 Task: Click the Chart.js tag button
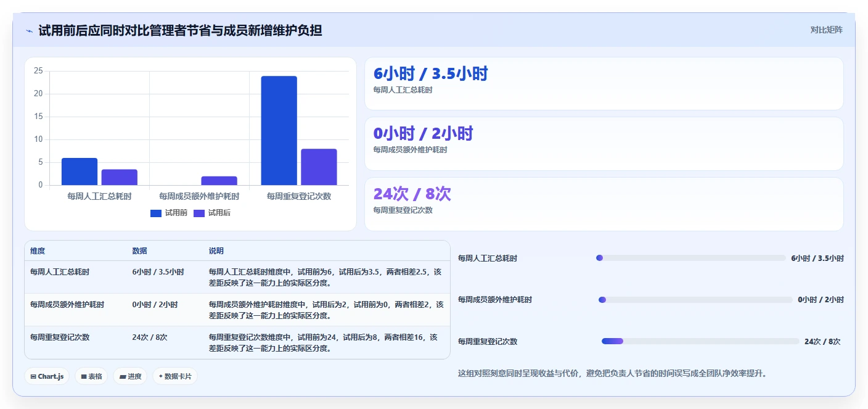(47, 376)
